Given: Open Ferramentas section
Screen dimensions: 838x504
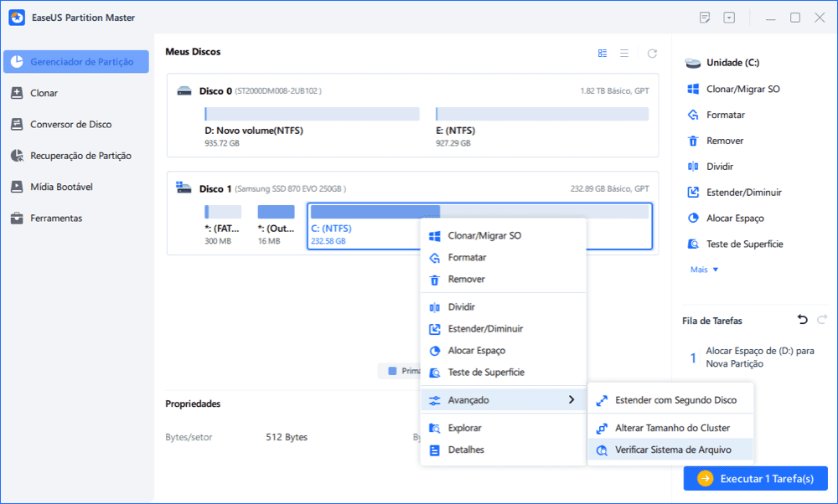Looking at the screenshot, I should point(46,218).
